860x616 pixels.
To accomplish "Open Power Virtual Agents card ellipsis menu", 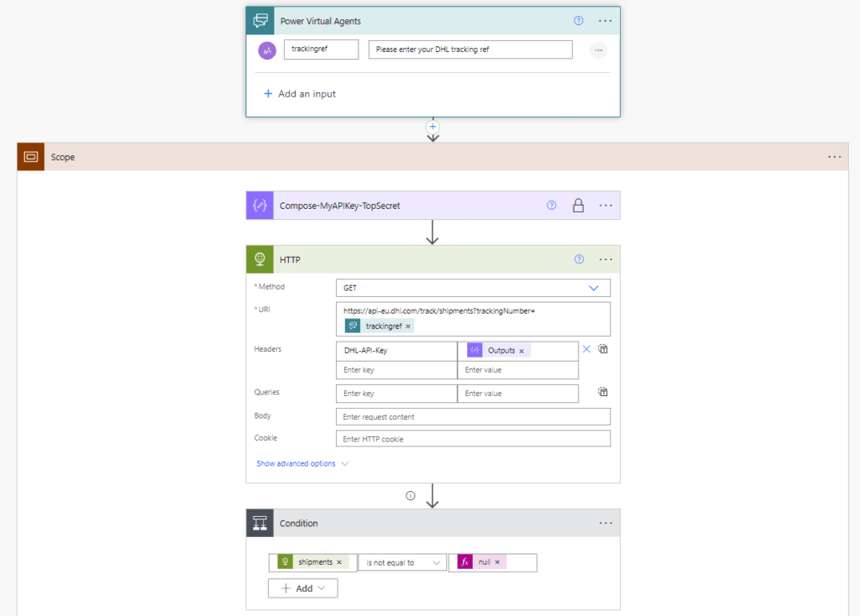I will pos(606,21).
